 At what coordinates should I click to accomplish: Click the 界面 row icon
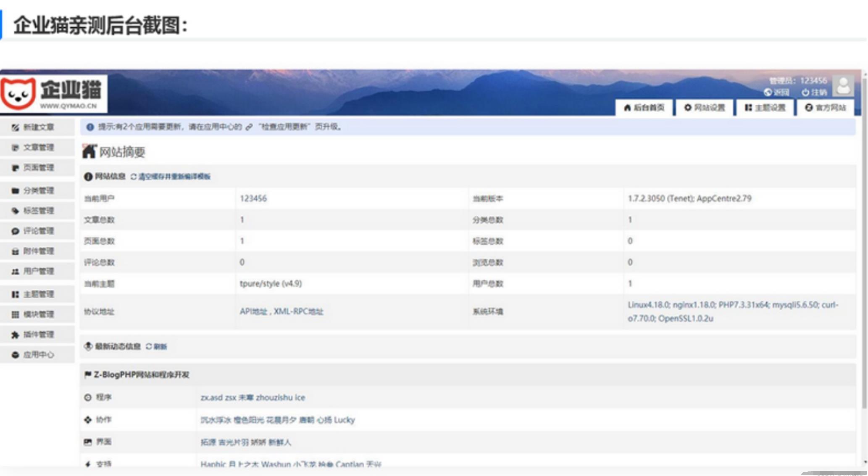[x=88, y=442]
